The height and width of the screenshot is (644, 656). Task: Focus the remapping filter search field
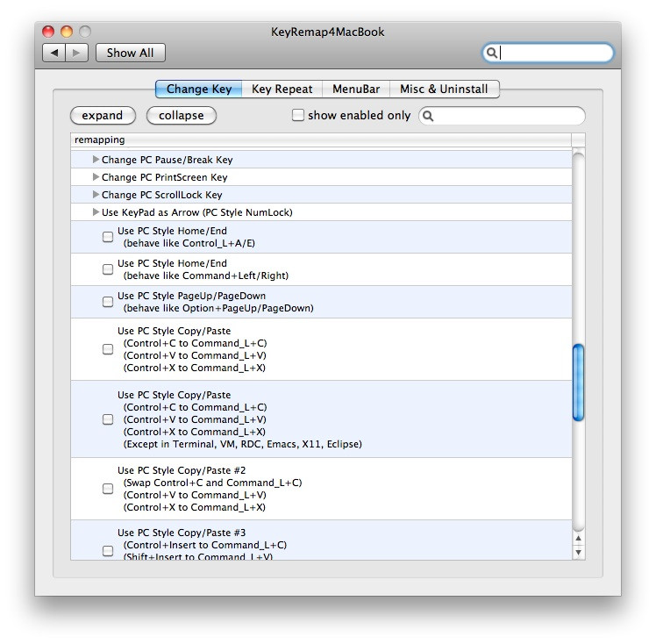point(502,116)
